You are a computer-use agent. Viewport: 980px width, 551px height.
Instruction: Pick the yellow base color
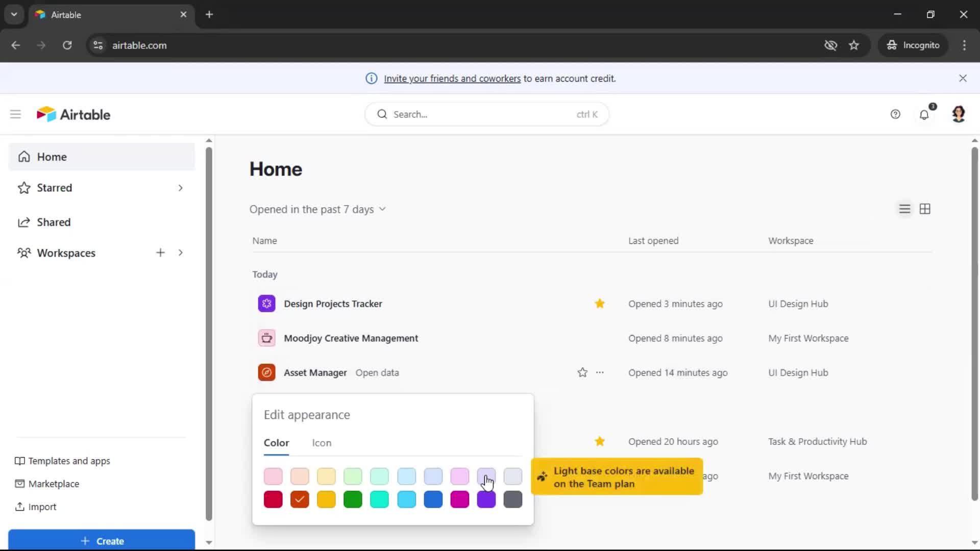tap(326, 499)
